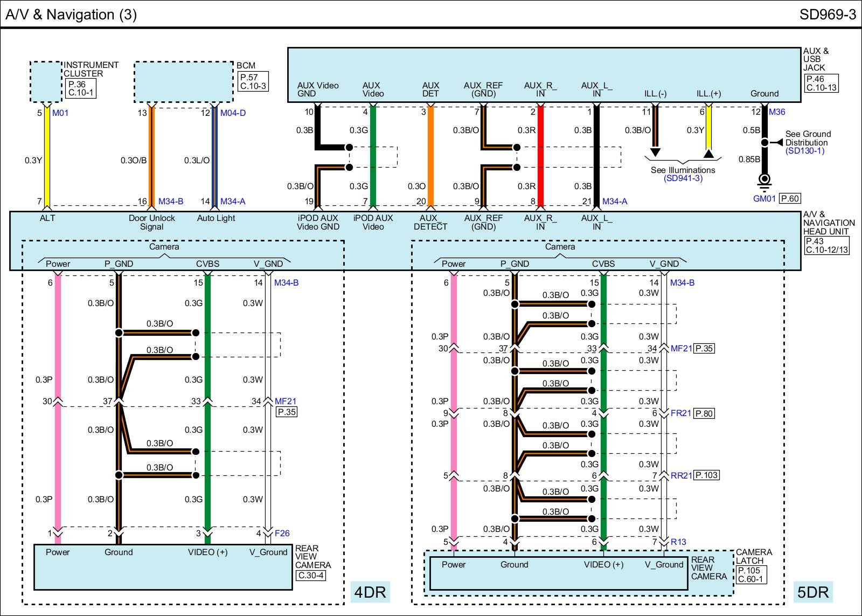The image size is (862, 616).
Task: Click the ground distribution splice dot
Action: [x=764, y=143]
